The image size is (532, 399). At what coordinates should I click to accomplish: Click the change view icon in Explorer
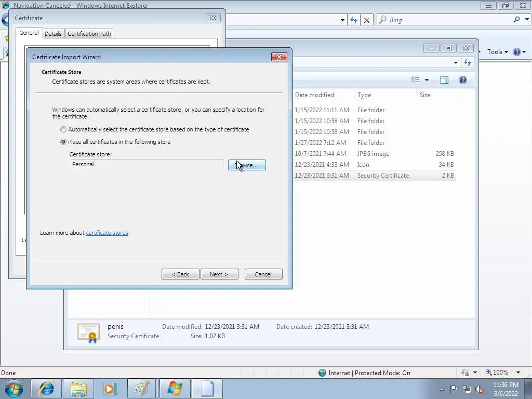(416, 79)
